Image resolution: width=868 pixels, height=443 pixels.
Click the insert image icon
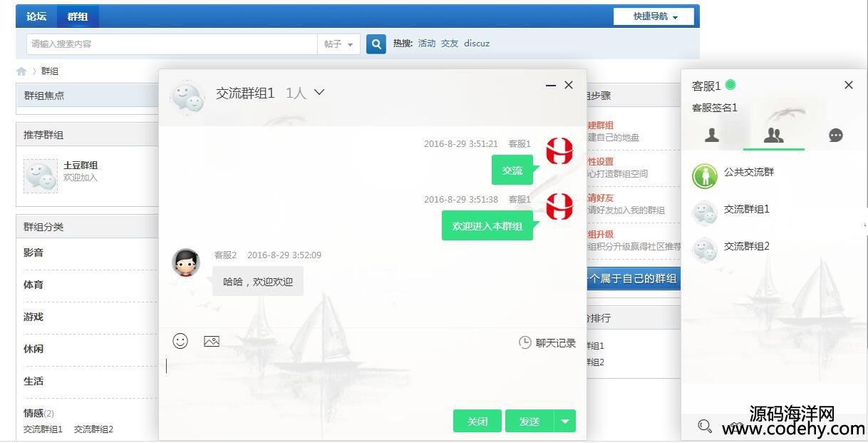pos(212,342)
